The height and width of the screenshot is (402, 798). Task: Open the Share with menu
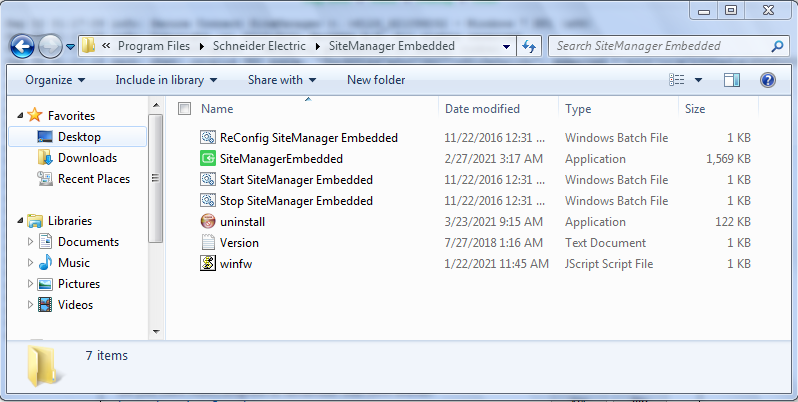point(281,80)
